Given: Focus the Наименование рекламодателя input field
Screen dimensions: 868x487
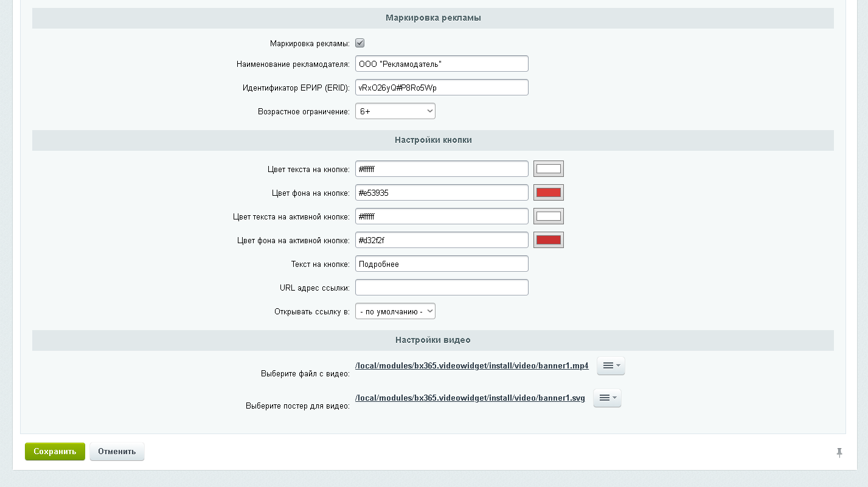Looking at the screenshot, I should point(442,64).
